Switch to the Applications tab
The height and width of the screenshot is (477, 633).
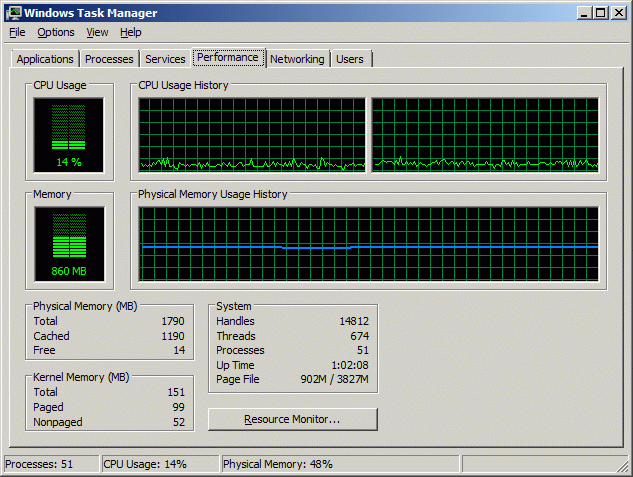click(x=45, y=59)
